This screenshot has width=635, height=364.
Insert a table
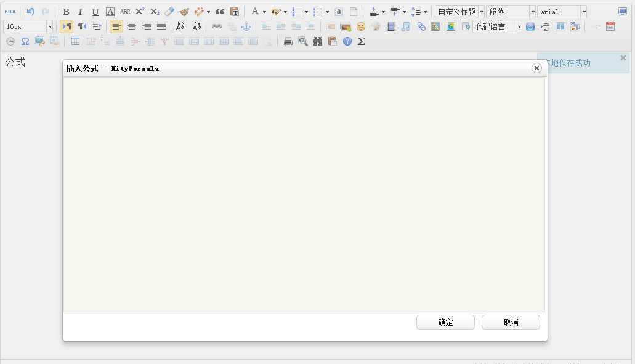coord(75,41)
